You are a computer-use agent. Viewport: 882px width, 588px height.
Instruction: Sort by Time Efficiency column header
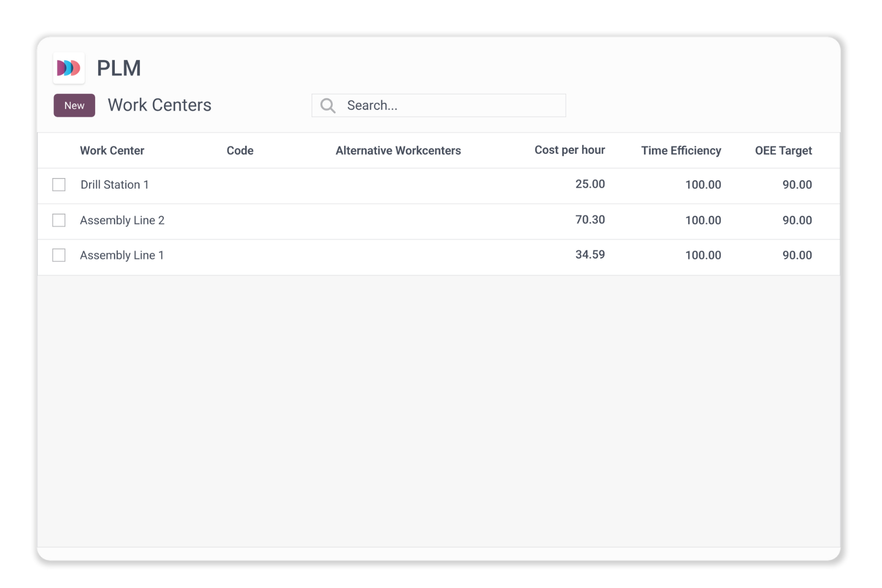681,151
